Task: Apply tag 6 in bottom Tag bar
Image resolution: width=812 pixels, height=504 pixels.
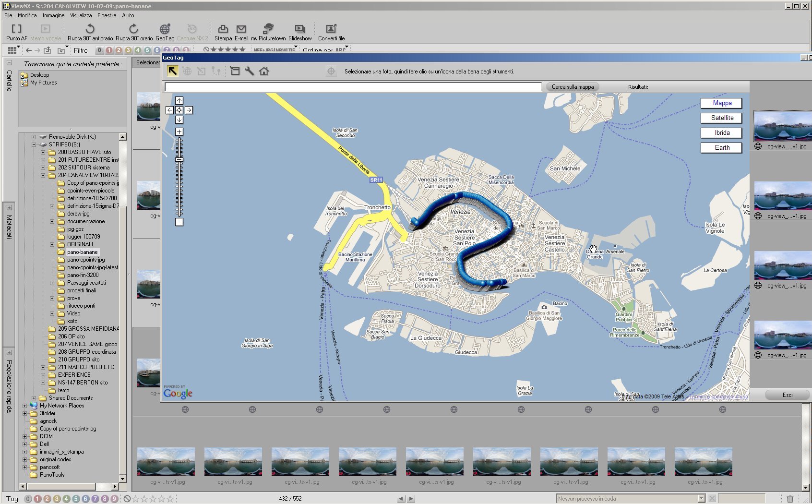Action: point(85,499)
